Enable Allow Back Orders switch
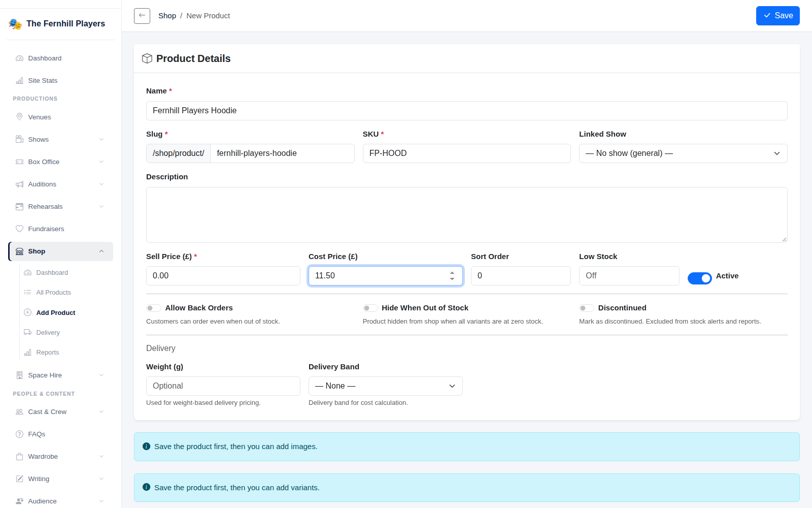The width and height of the screenshot is (812, 508). tap(154, 308)
